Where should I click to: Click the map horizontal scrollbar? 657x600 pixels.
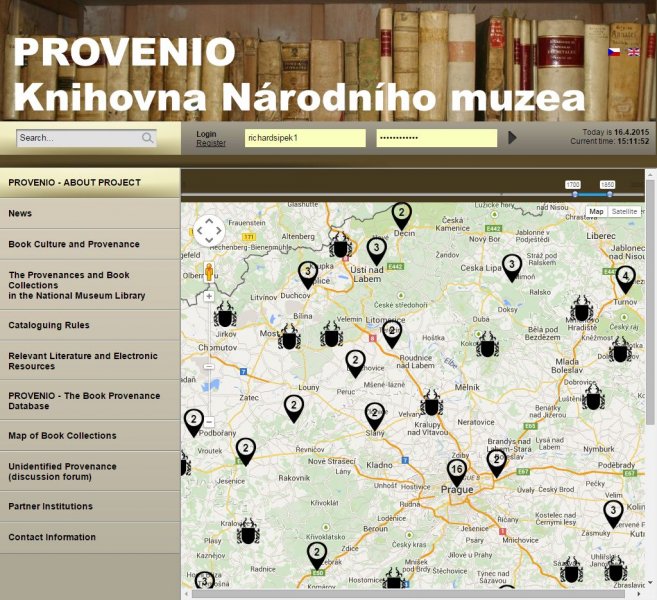[409, 594]
